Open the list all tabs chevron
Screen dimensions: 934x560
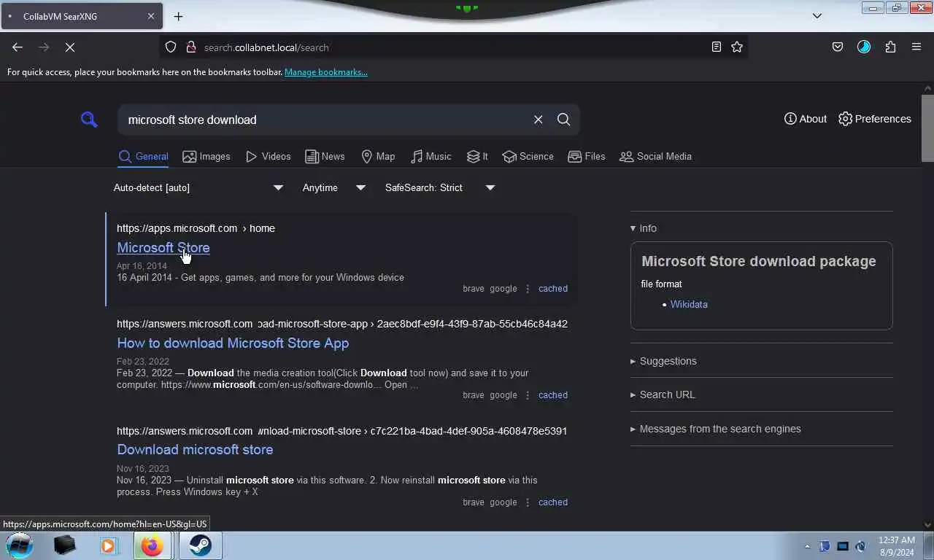coord(817,16)
